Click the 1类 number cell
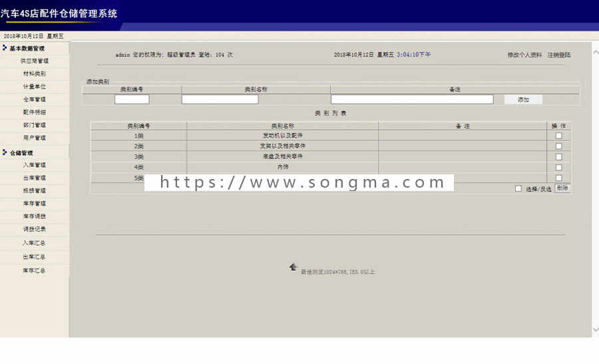Viewport: 599px width, 364px height. click(x=138, y=136)
